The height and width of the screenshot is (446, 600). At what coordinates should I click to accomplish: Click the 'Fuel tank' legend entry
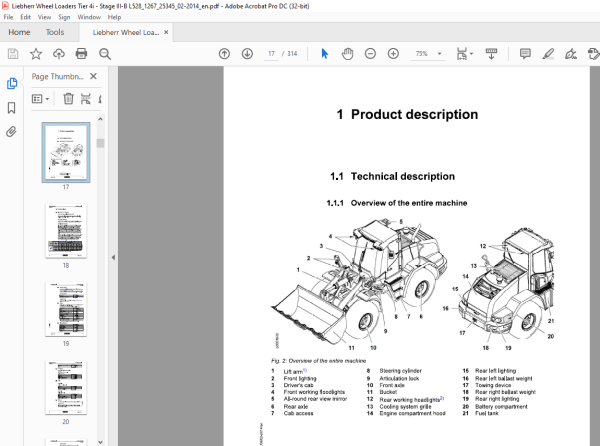[x=487, y=413]
